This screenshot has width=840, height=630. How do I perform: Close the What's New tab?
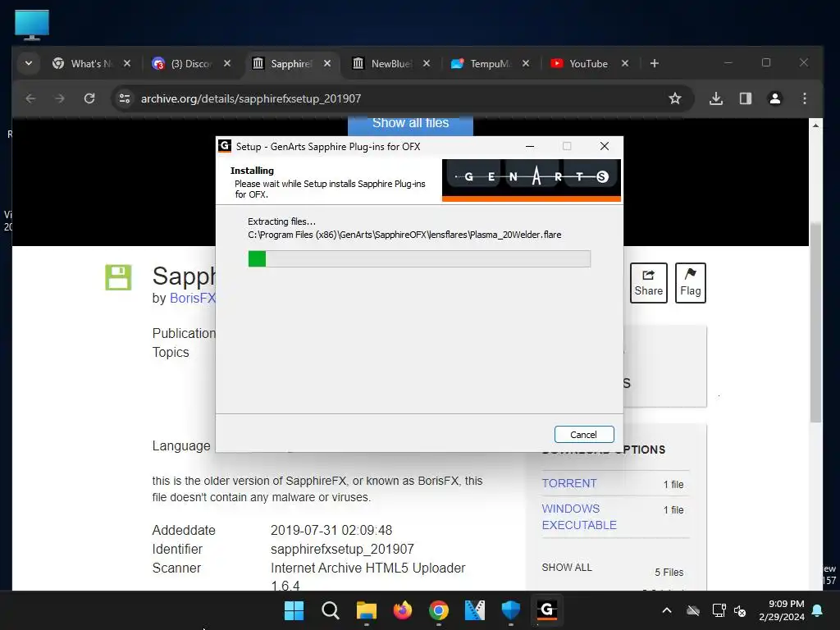click(x=127, y=63)
